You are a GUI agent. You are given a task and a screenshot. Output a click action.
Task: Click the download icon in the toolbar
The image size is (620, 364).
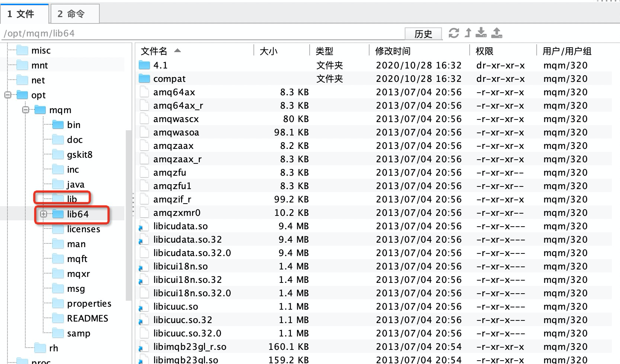click(482, 33)
